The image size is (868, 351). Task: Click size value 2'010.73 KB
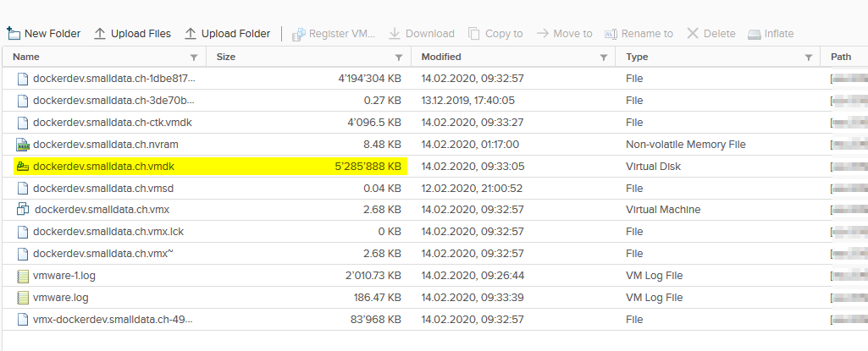click(x=373, y=276)
